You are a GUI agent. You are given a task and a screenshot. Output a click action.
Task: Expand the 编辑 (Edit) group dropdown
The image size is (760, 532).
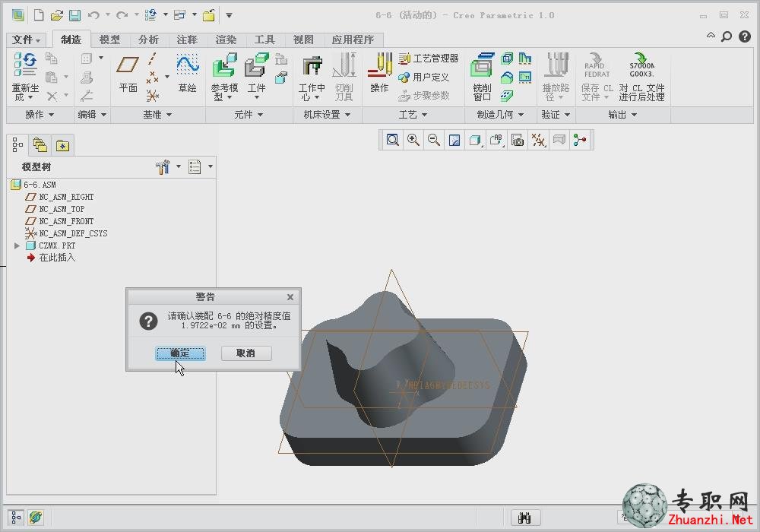[x=92, y=115]
